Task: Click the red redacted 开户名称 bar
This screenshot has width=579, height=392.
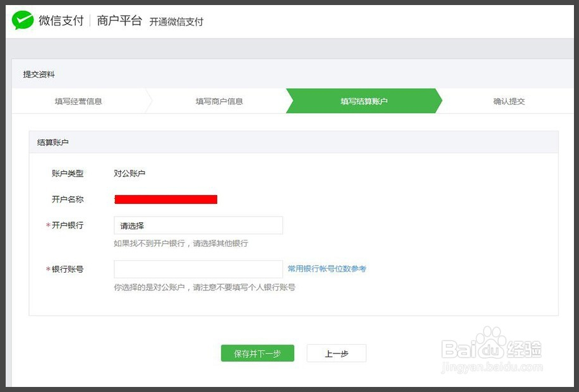Action: tap(166, 199)
